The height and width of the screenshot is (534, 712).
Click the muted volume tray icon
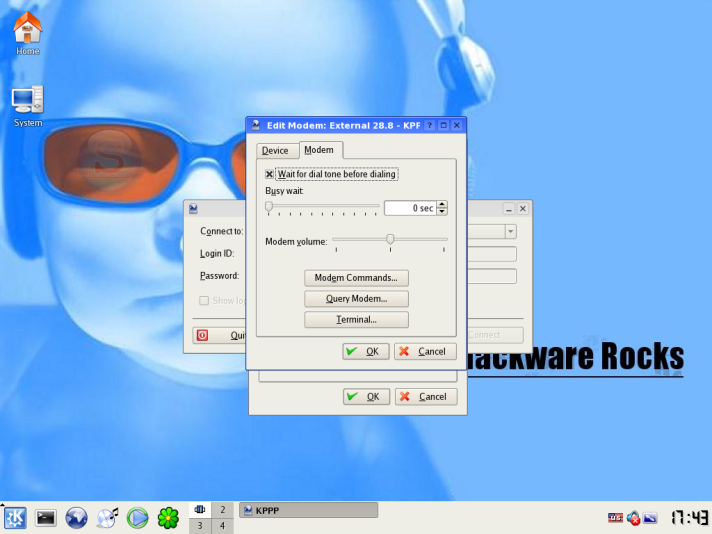pyautogui.click(x=633, y=518)
